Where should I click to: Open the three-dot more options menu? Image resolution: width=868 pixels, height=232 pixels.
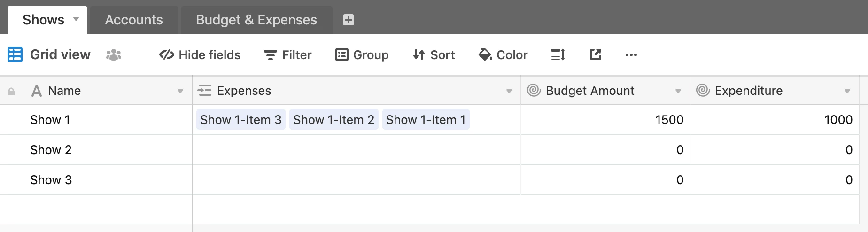[x=631, y=55]
